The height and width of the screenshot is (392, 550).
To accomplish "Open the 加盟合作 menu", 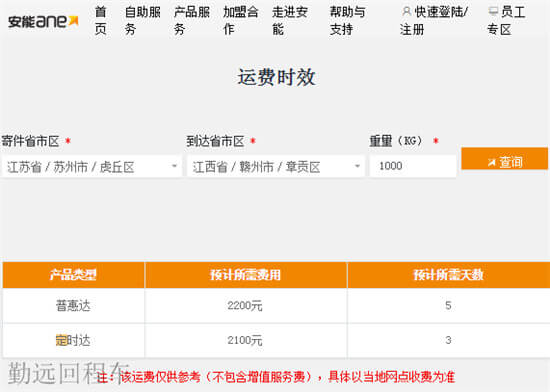I will [x=241, y=21].
